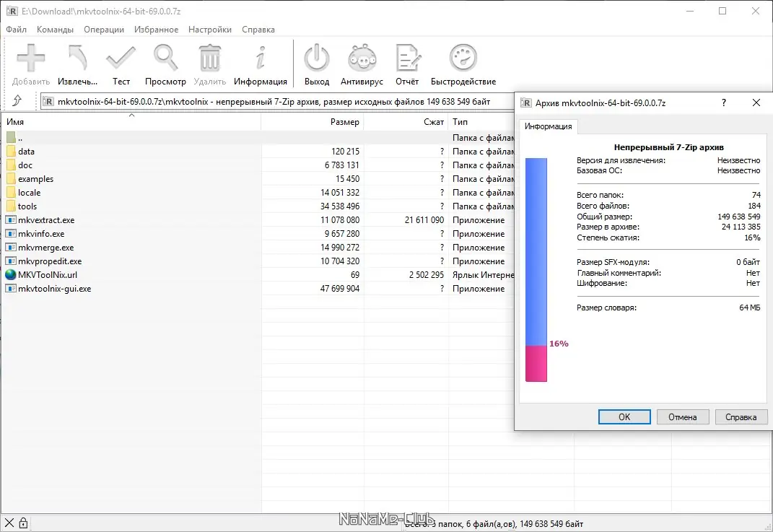Click the dialog's ? help button
Screen dimensions: 773x532
point(724,103)
